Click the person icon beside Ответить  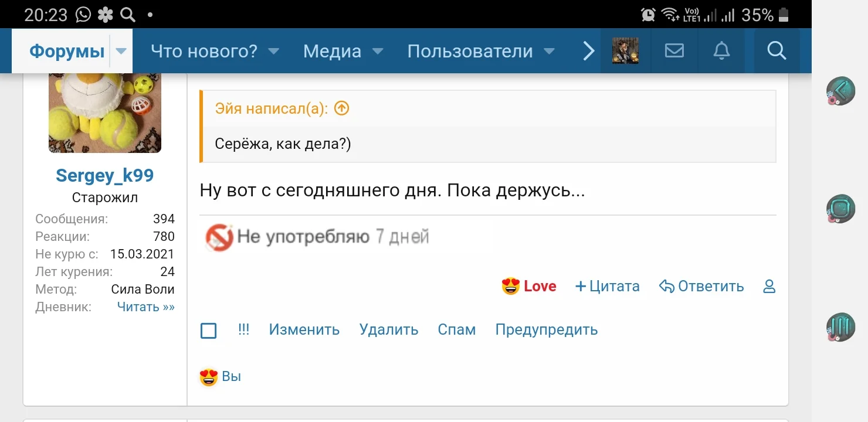[x=768, y=286]
